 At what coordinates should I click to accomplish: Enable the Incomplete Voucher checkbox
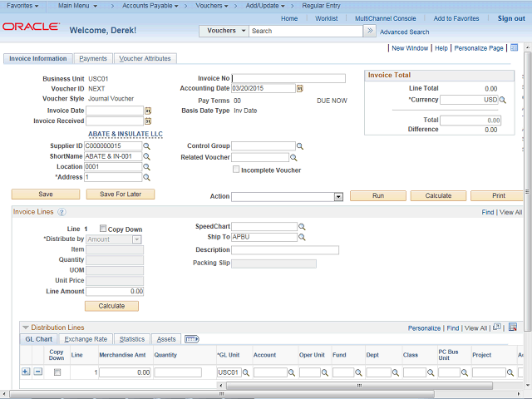pos(235,170)
